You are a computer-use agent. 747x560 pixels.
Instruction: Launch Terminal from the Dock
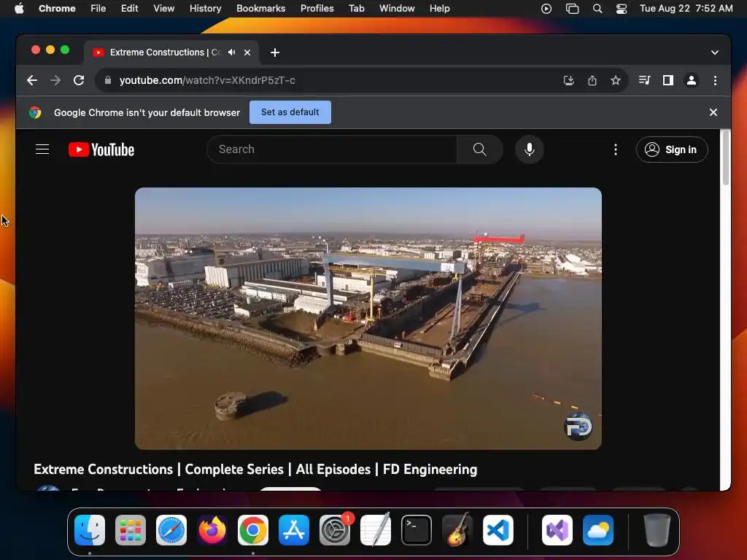pyautogui.click(x=417, y=530)
